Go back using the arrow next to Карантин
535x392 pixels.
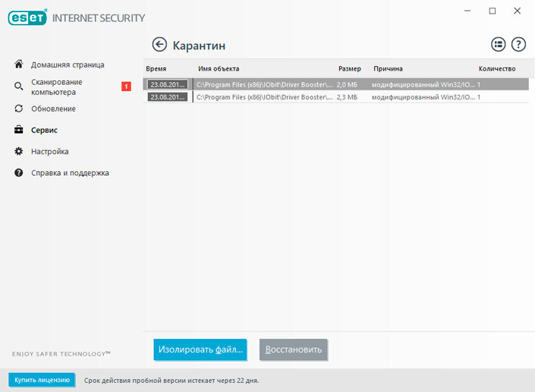159,45
